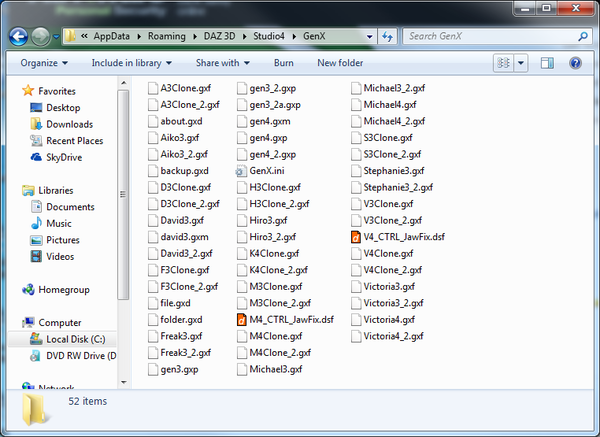
Task: Select AppData in the breadcrumb path
Action: pos(111,36)
